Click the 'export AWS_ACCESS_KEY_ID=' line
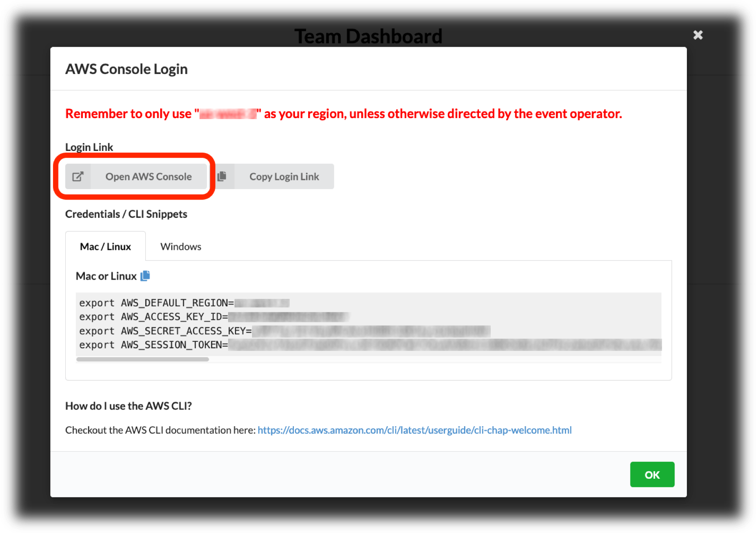 214,317
